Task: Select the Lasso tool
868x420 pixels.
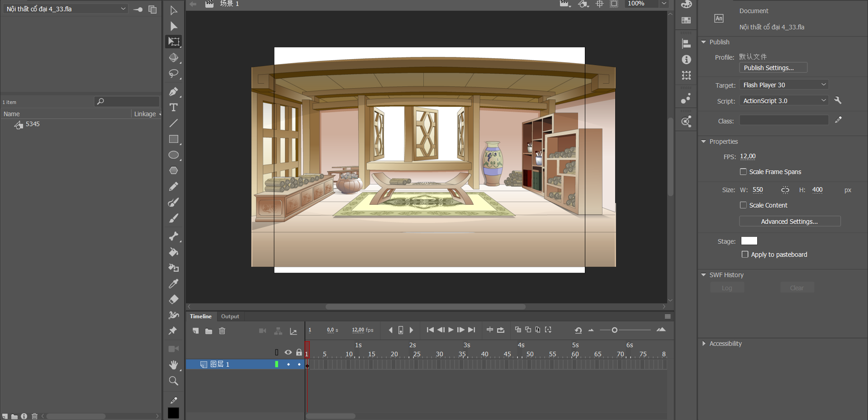Action: pyautogui.click(x=173, y=74)
